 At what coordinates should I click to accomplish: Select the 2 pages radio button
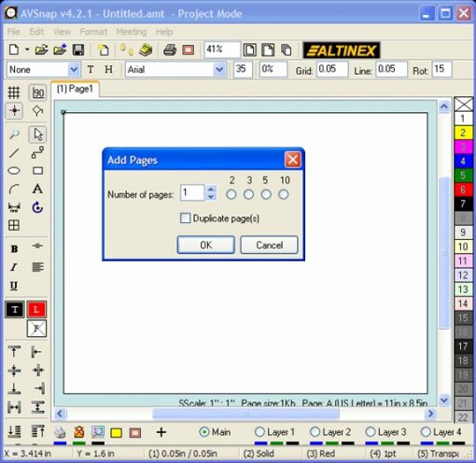(x=231, y=195)
